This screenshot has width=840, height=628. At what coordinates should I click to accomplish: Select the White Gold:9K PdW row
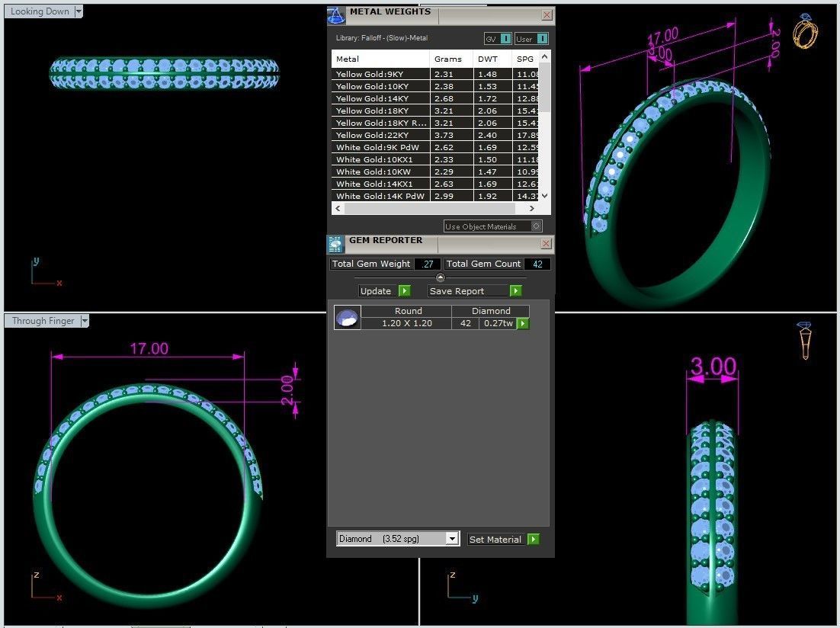[435, 147]
